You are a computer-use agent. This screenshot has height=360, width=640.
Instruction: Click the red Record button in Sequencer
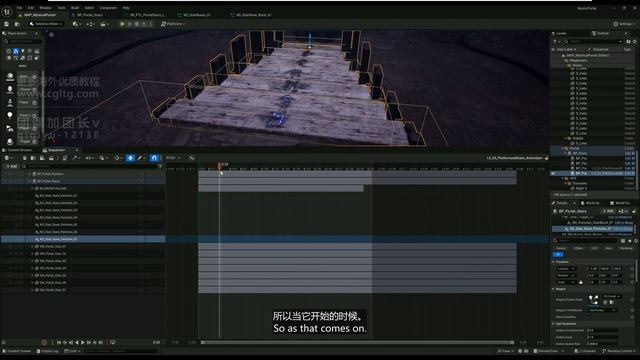point(44,342)
